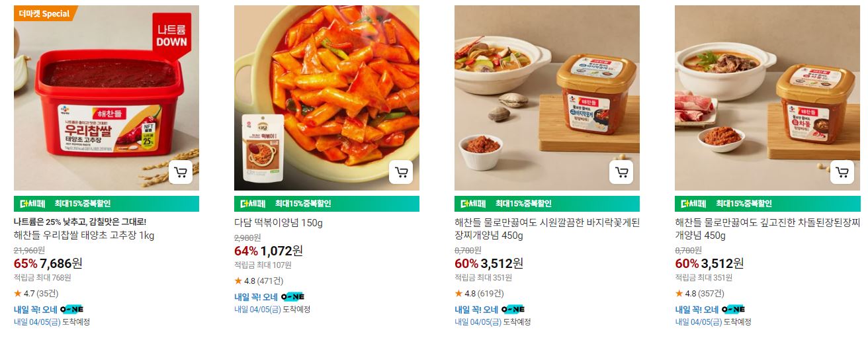Screen dimensions: 868x352
Task: Open 해찬들 우리찹쌀 태양초 고추장 1kg title
Action: pos(85,236)
